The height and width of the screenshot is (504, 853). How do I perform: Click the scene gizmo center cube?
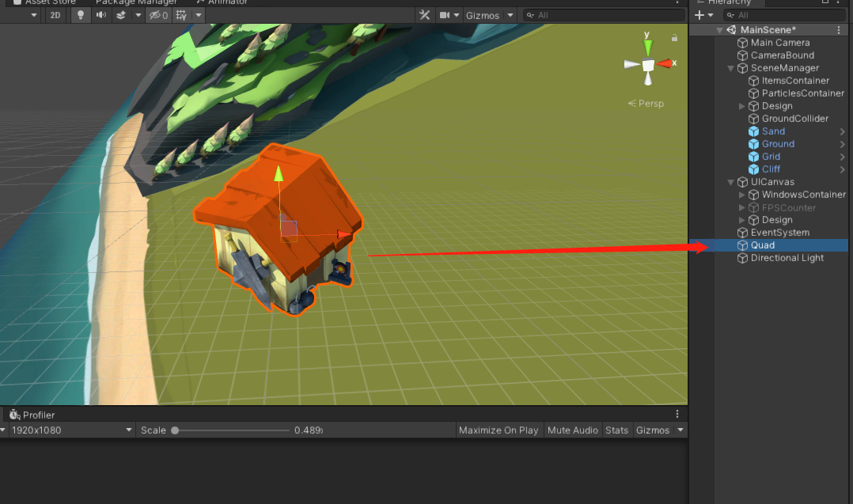(x=648, y=66)
